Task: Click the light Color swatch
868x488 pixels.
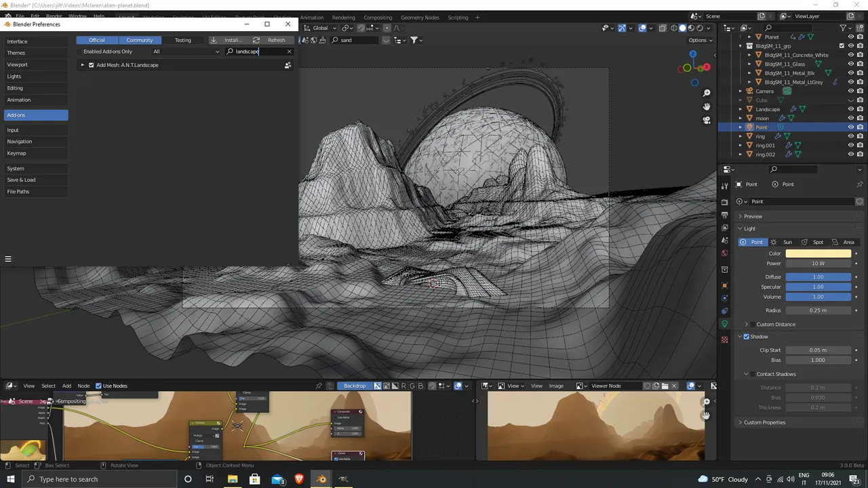Action: [818, 253]
